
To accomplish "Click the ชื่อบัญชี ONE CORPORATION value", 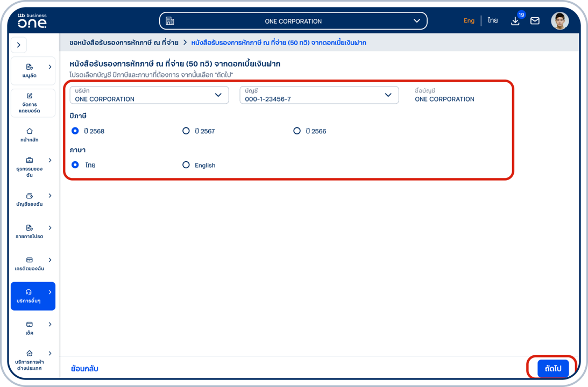I will tap(444, 99).
